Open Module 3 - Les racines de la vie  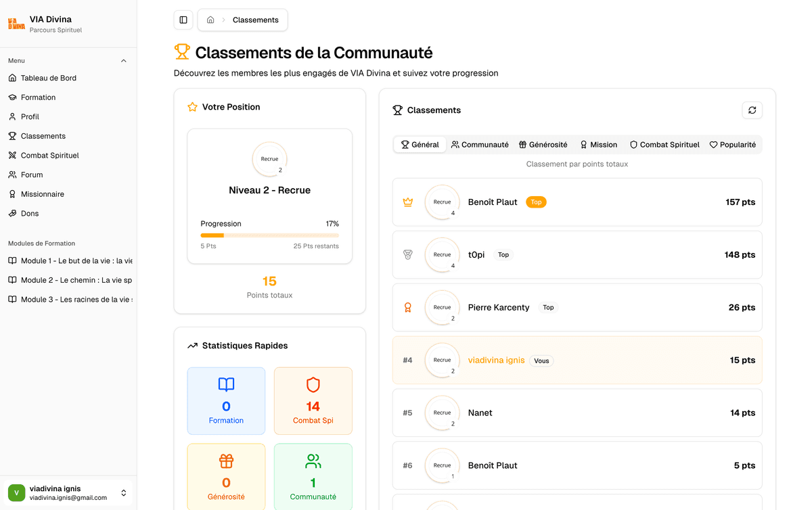[x=68, y=299]
